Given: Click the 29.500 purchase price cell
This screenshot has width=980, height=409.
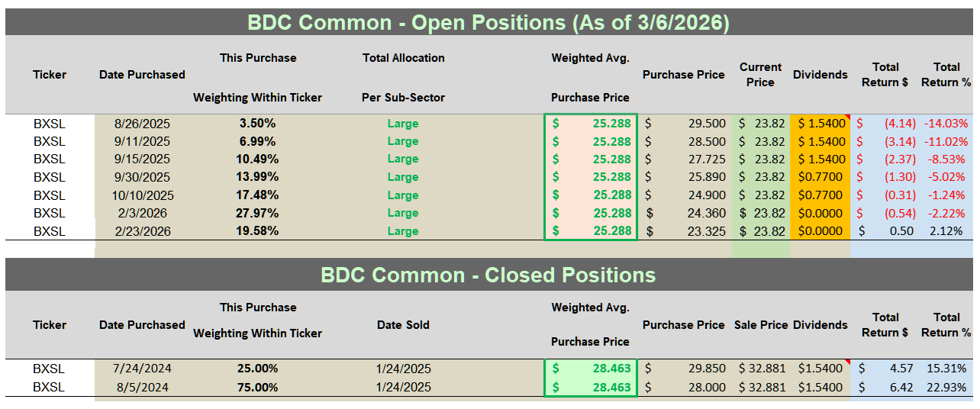Looking at the screenshot, I should 684,124.
